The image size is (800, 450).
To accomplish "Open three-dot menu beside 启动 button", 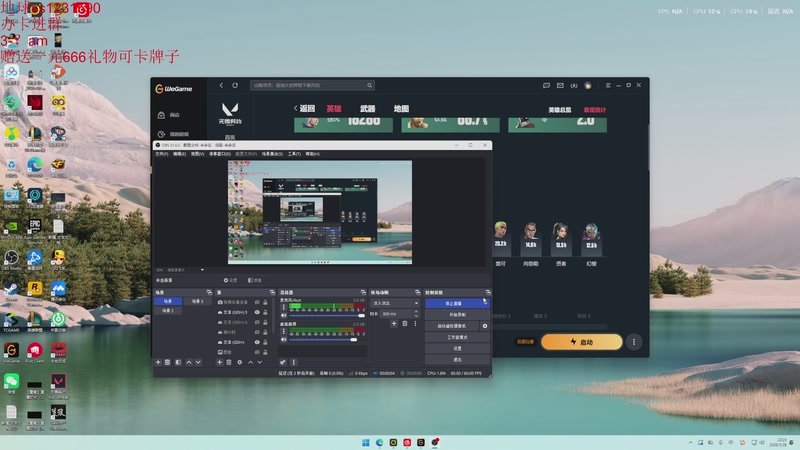I will 634,342.
